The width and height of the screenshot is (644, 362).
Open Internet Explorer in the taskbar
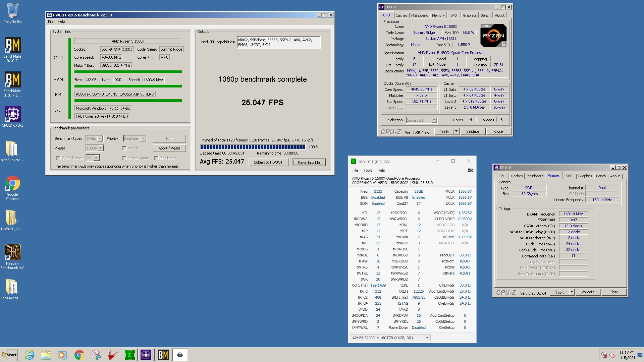[30, 355]
